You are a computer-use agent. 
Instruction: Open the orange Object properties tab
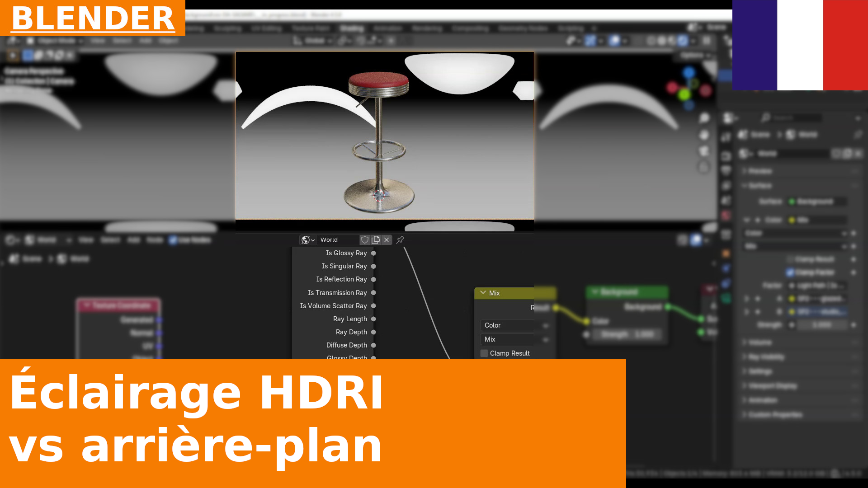(726, 253)
